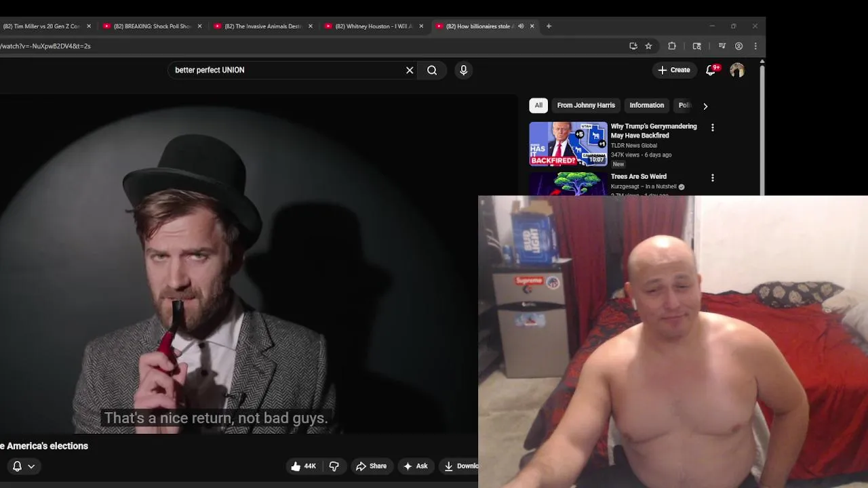Screen dimensions: 868x488
Task: Open options for the Gerrymandering video
Action: click(x=712, y=127)
